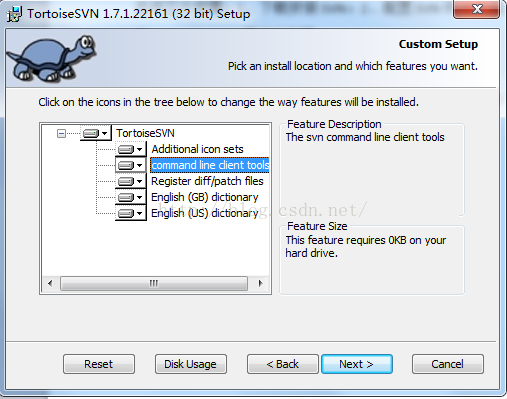The width and height of the screenshot is (507, 399).
Task: Proceed with the Next > button
Action: pos(357,364)
